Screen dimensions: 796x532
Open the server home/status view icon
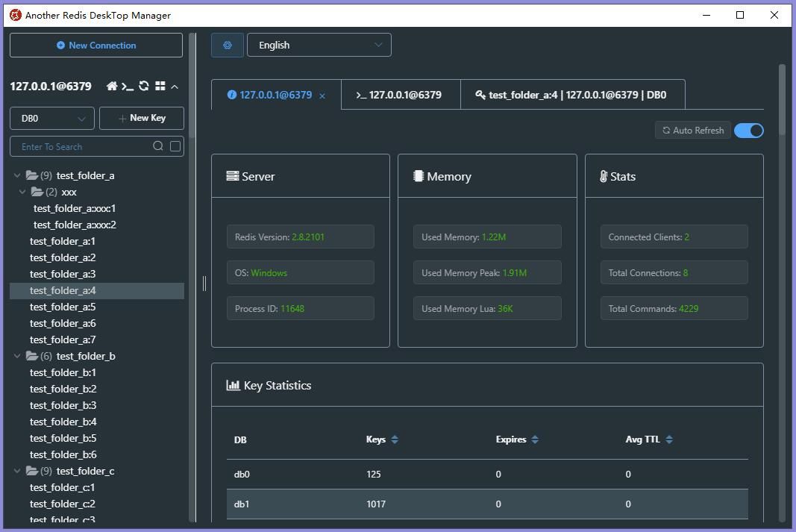tap(112, 86)
